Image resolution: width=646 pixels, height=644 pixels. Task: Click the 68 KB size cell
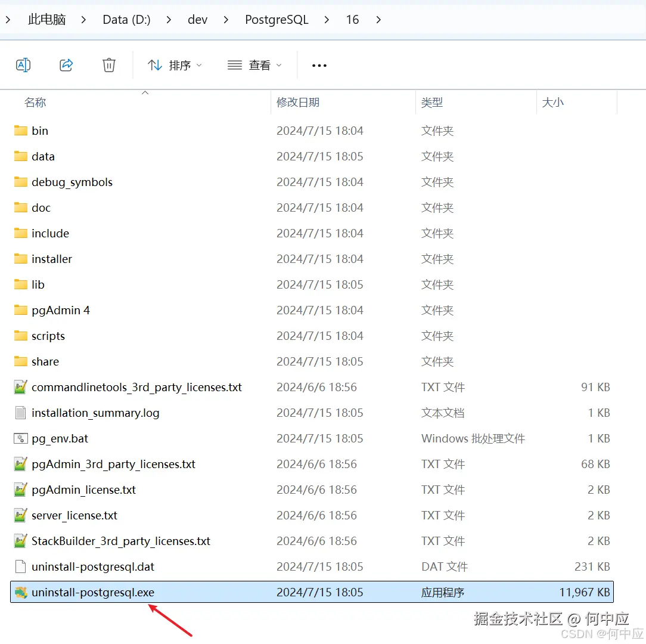point(595,464)
